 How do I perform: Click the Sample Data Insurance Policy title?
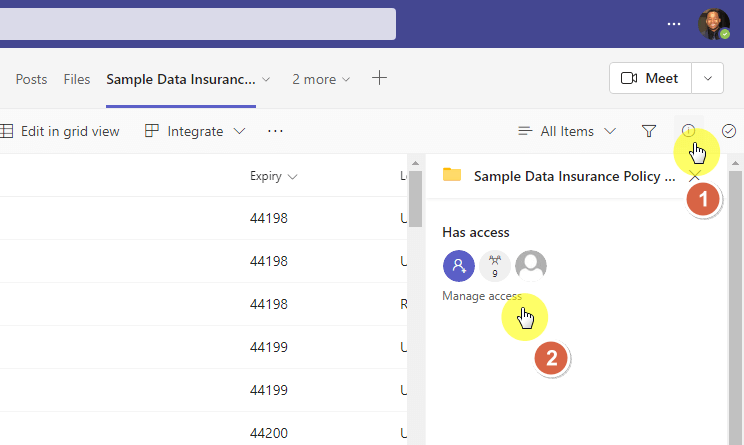[x=575, y=176]
